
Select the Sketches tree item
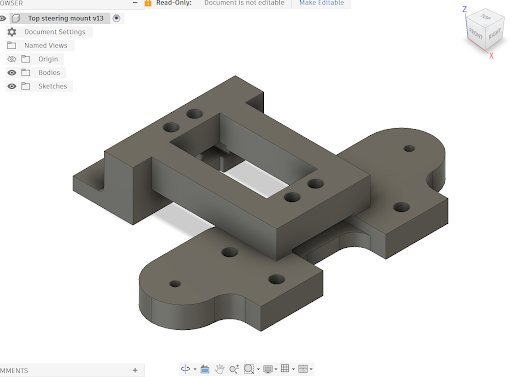point(53,86)
